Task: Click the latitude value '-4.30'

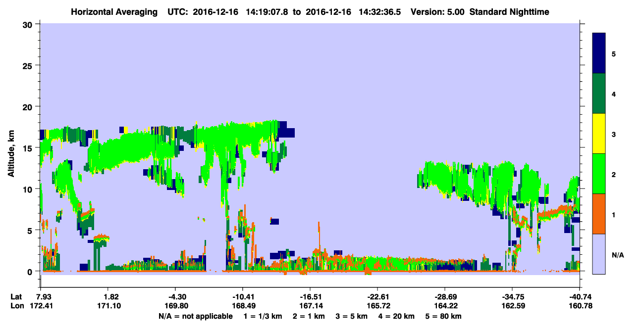Action: (x=175, y=297)
